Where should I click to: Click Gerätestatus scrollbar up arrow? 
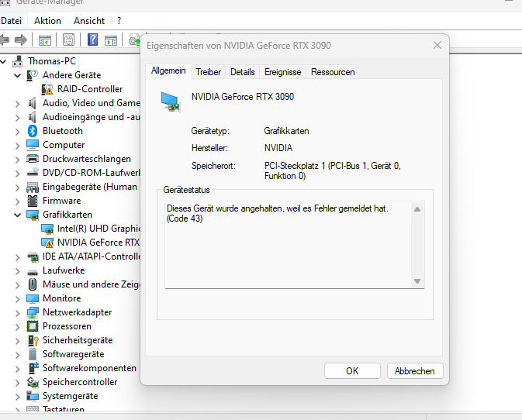click(417, 209)
